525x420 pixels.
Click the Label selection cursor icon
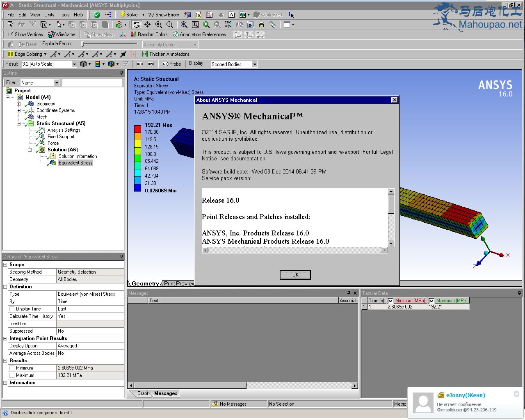point(10,25)
